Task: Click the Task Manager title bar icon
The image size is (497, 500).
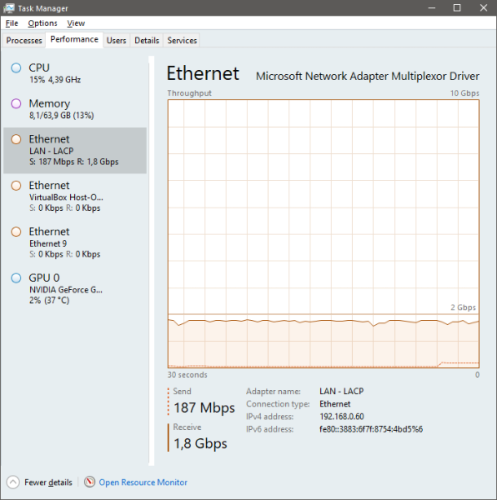Action: point(9,8)
